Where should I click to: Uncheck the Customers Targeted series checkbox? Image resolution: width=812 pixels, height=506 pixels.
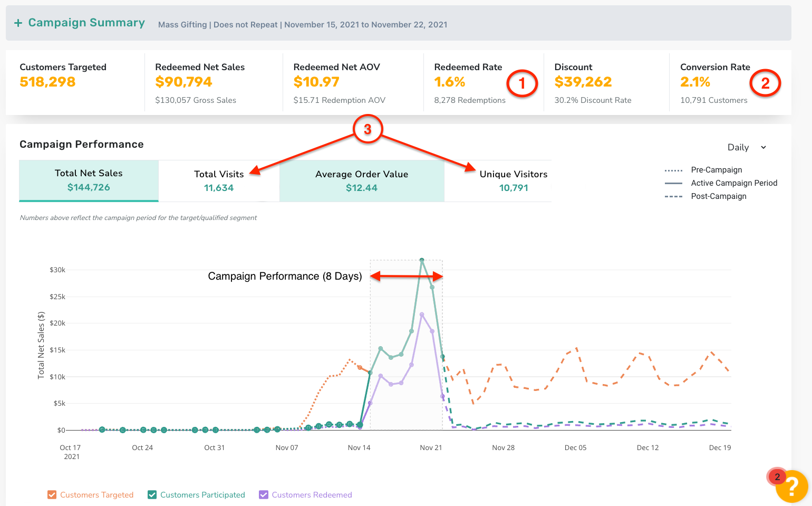click(52, 495)
